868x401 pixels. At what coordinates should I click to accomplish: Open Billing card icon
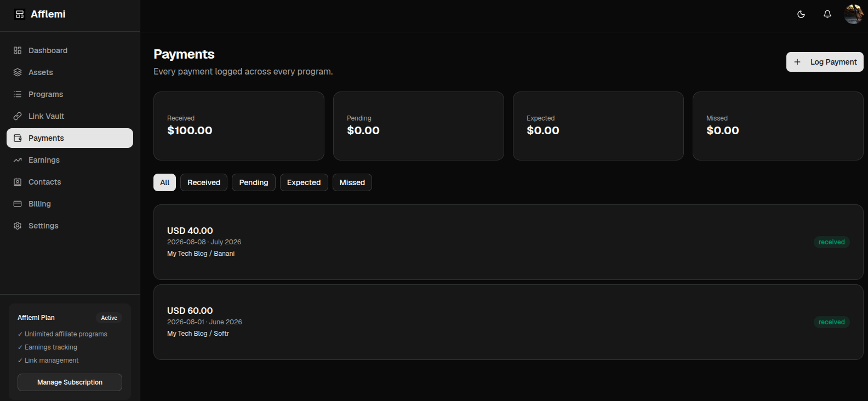18,204
